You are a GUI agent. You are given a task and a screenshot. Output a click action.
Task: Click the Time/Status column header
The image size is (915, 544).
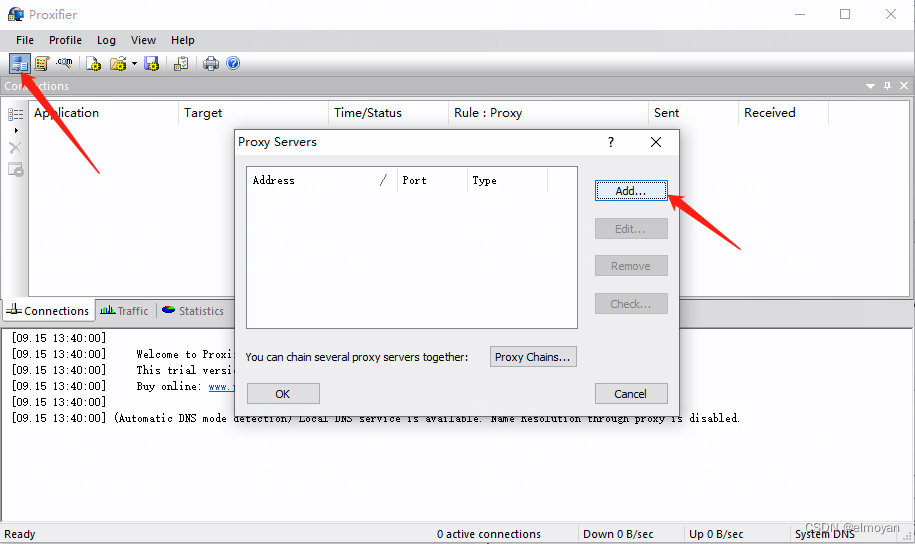click(x=388, y=113)
